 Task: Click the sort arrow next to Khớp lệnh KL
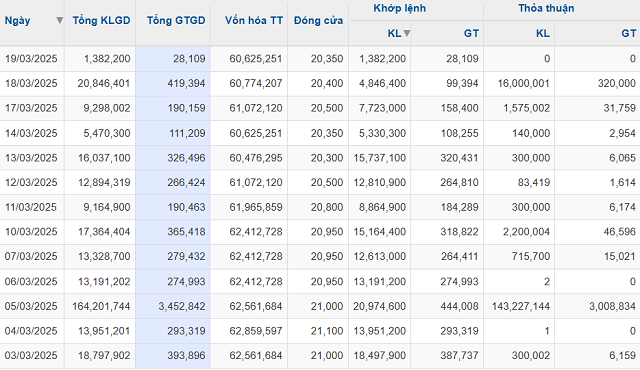[407, 33]
